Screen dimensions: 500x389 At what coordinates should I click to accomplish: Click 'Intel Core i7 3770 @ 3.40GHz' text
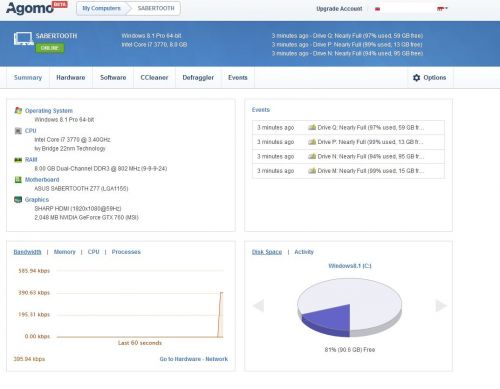(x=72, y=139)
